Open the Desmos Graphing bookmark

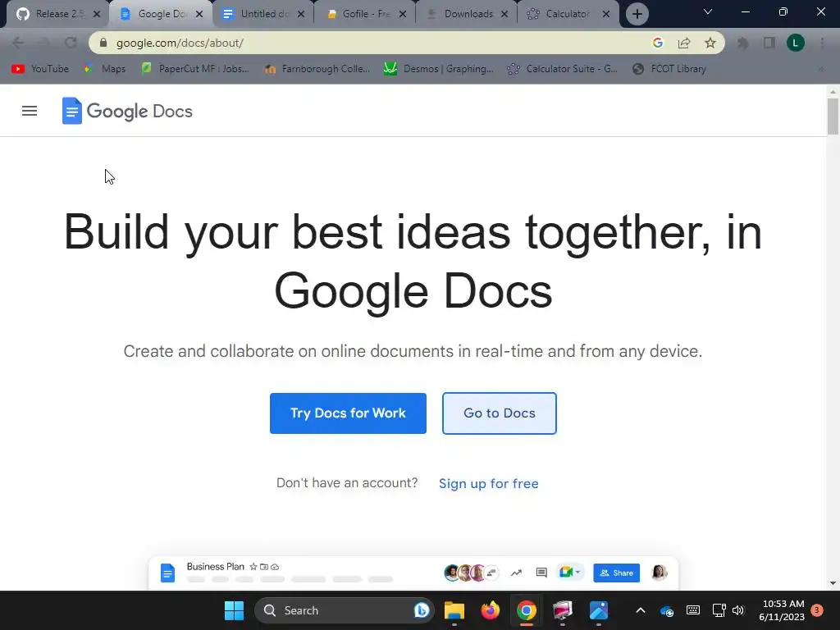(x=439, y=69)
